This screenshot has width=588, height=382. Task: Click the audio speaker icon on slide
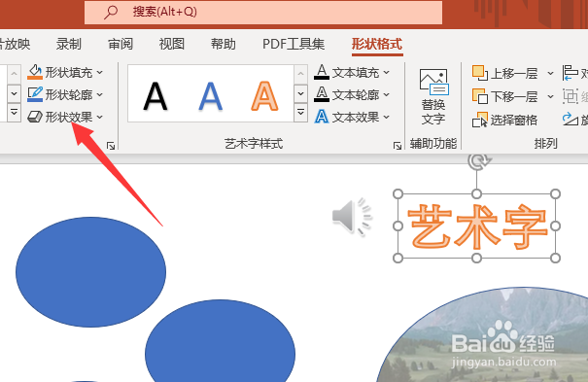click(x=352, y=217)
